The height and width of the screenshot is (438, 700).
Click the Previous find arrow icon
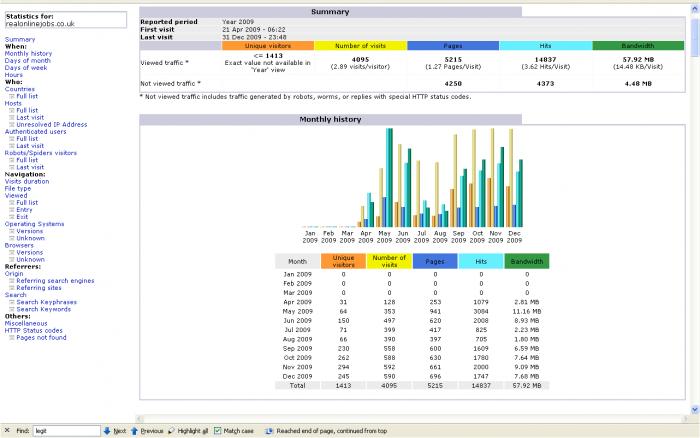click(134, 430)
